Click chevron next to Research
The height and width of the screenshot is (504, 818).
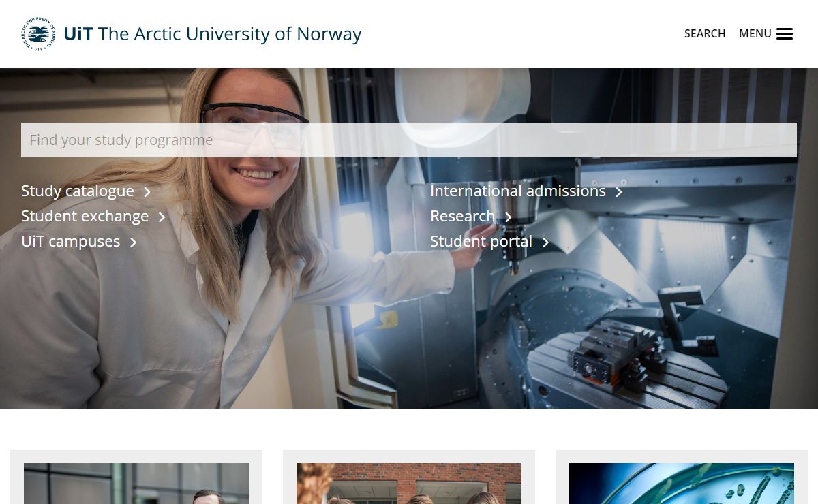[508, 217]
